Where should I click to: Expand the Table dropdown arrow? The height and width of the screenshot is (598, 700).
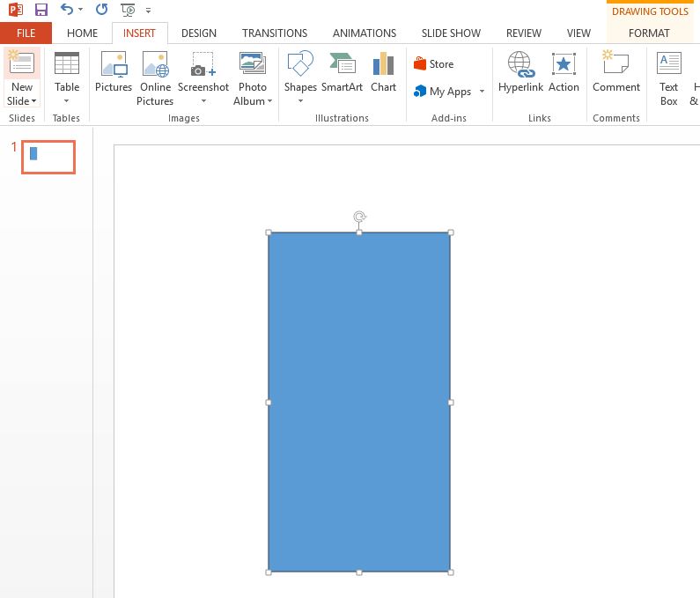[x=67, y=101]
